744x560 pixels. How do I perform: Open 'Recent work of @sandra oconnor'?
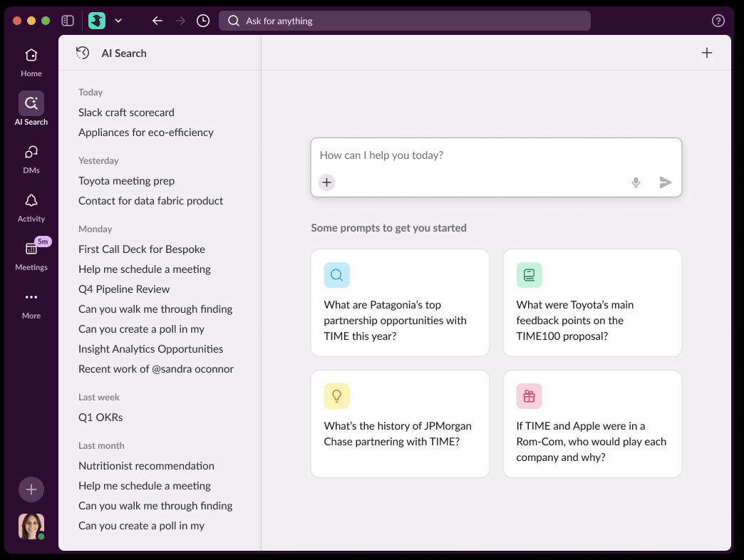(x=155, y=368)
